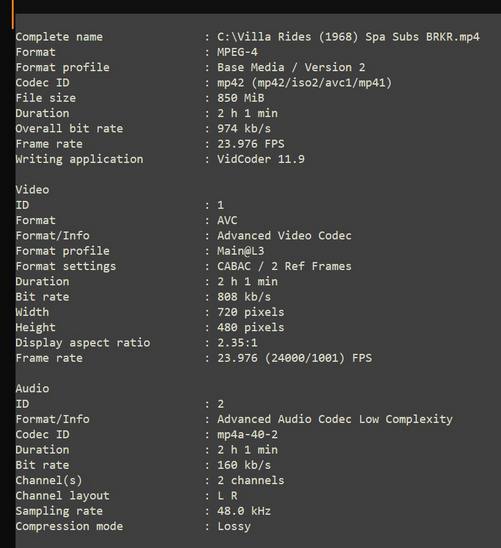This screenshot has height=548, width=501.
Task: Select the Codec ID mp42 value
Action: (304, 83)
